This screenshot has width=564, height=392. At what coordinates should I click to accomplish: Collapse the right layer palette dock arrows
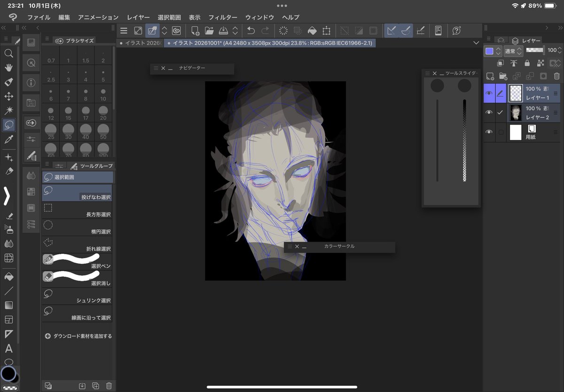546,28
